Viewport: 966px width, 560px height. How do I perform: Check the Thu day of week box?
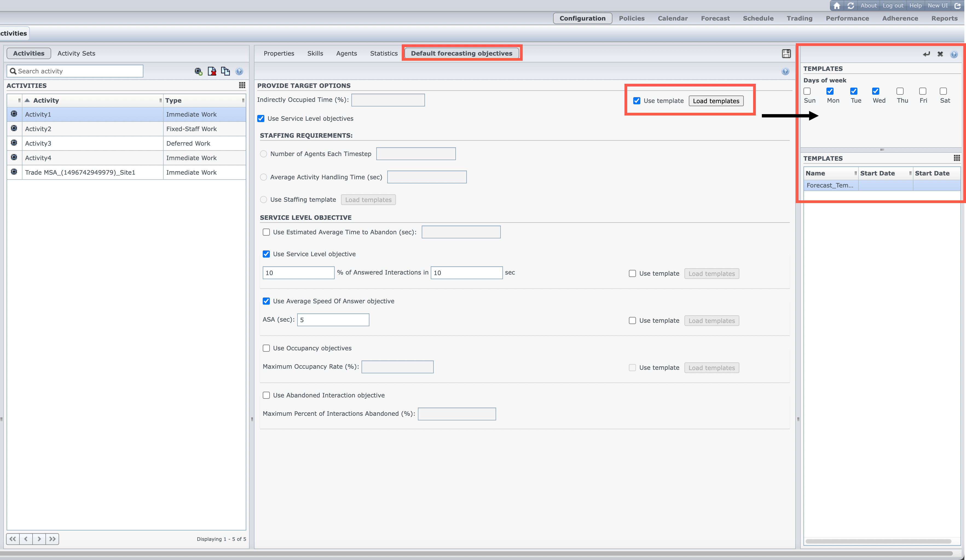coord(900,91)
